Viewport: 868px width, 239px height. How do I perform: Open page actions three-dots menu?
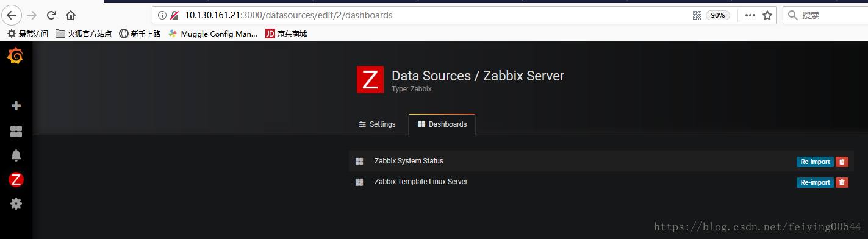[x=750, y=15]
